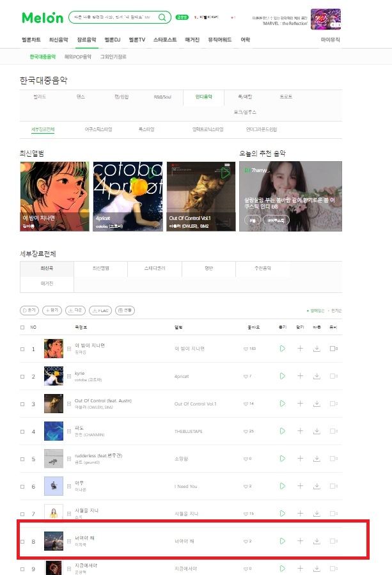
Task: Add kyrie in row 2 to playlist
Action: 300,376
